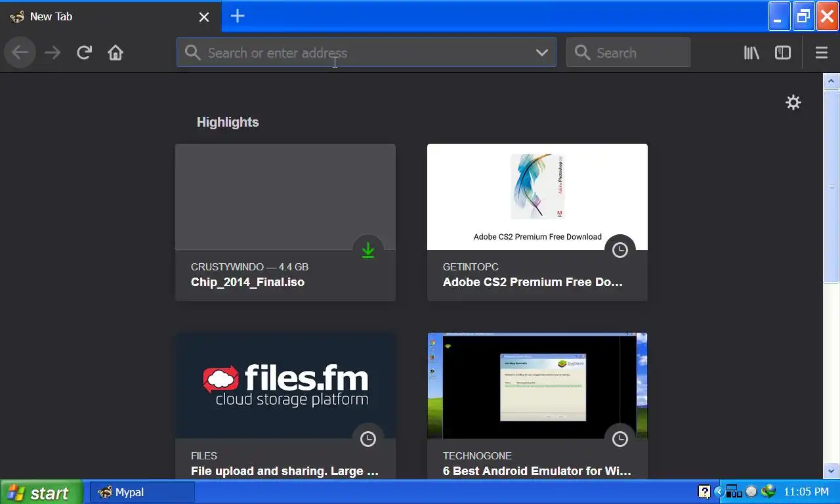Click the FILES source label
The image size is (840, 504).
(x=204, y=456)
